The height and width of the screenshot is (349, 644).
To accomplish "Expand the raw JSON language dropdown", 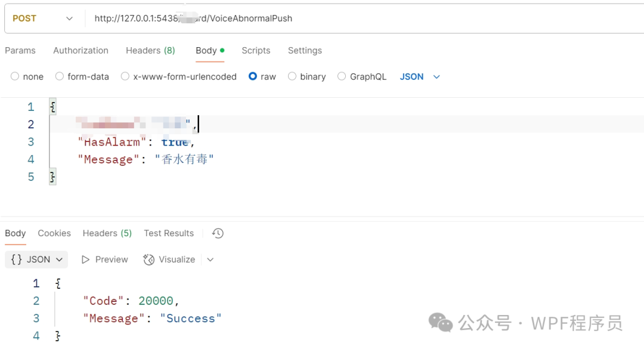I will tap(420, 77).
